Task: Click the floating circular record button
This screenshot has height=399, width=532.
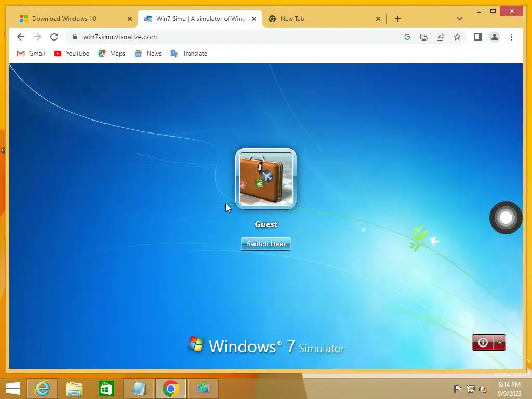Action: tap(506, 218)
